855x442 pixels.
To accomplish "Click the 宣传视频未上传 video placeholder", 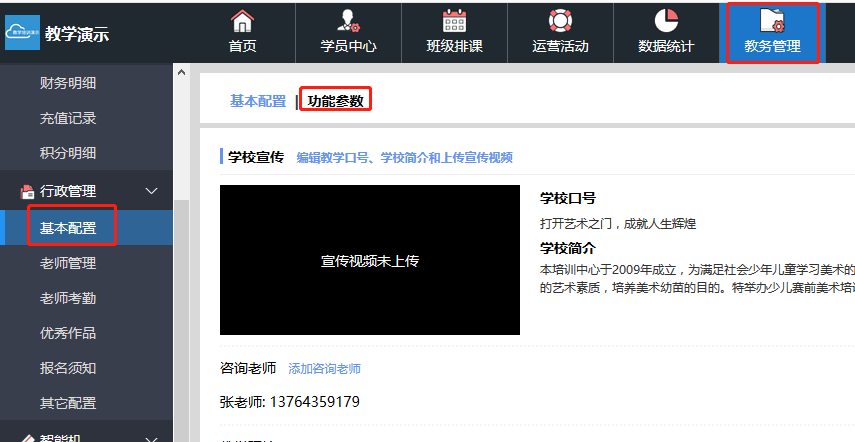I will pyautogui.click(x=370, y=260).
